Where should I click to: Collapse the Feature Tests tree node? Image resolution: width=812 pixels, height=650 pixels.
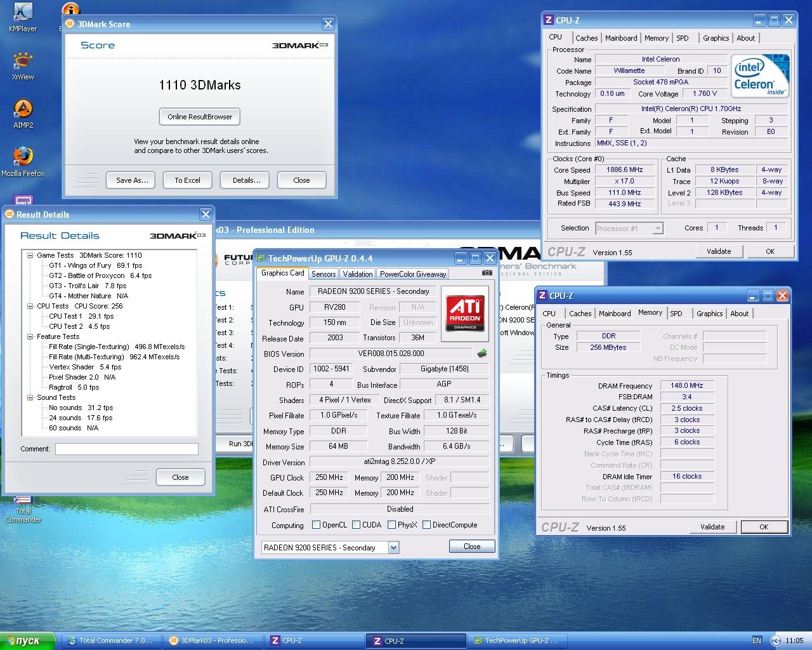pos(30,336)
